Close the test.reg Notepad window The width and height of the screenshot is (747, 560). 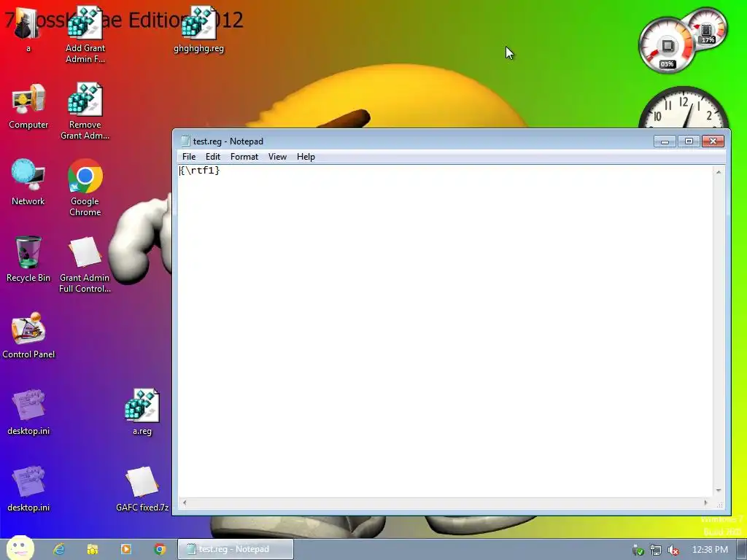713,141
